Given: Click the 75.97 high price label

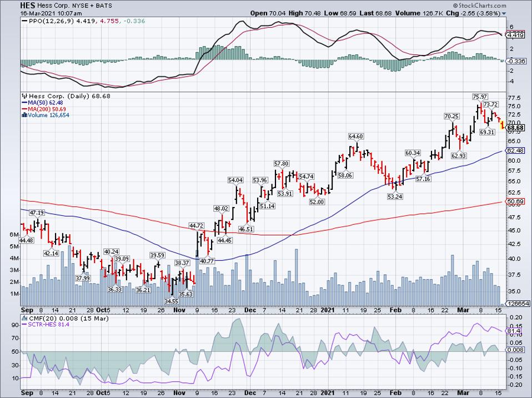Looking at the screenshot, I should [480, 97].
